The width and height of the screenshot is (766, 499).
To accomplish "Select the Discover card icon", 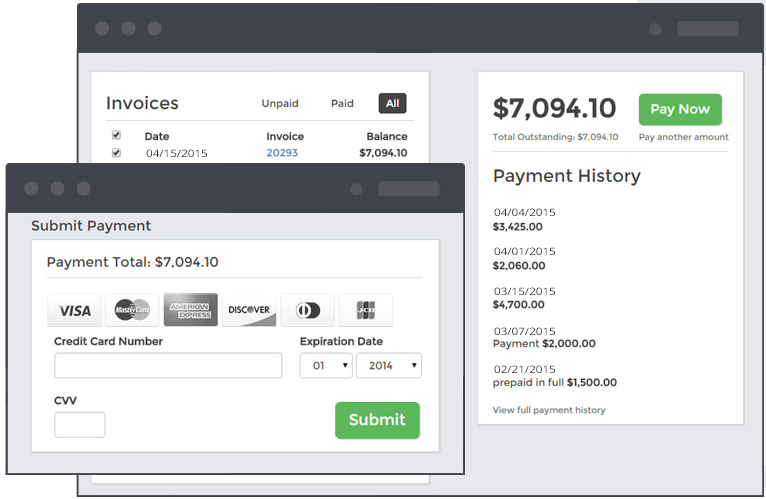I will (x=249, y=310).
